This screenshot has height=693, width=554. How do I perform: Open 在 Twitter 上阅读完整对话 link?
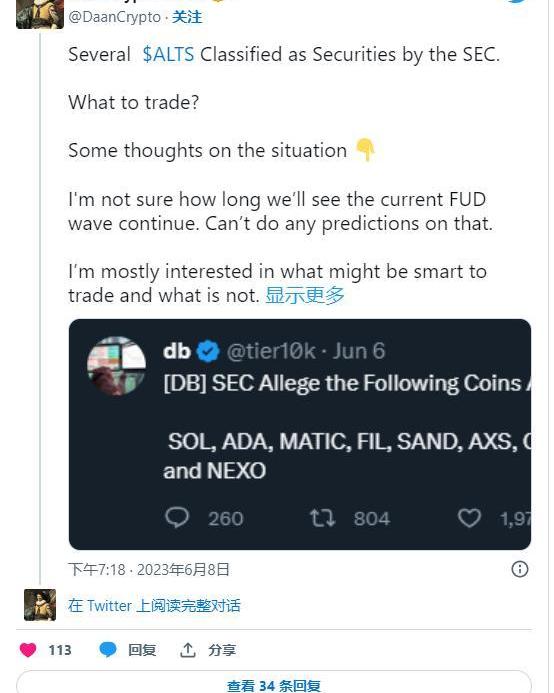click(154, 605)
